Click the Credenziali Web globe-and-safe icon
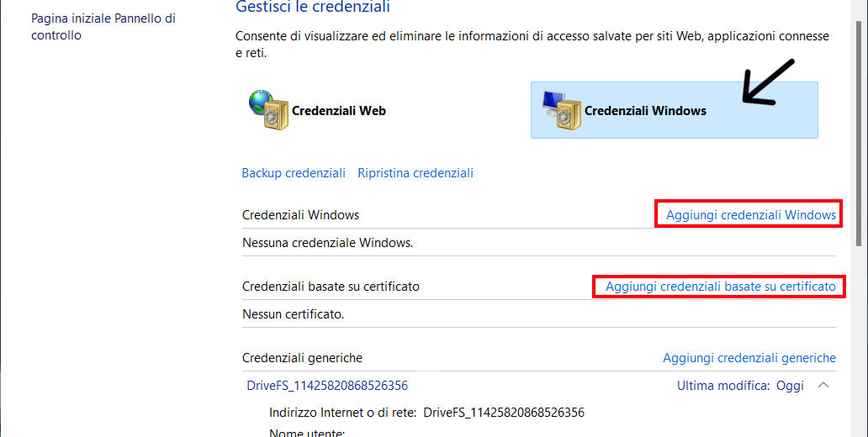 coord(268,110)
